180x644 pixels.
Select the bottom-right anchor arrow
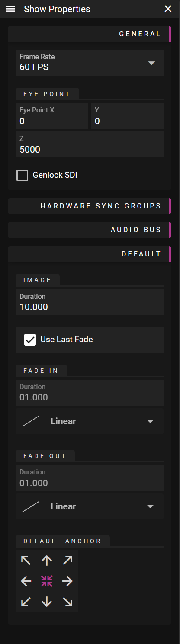[x=67, y=602]
